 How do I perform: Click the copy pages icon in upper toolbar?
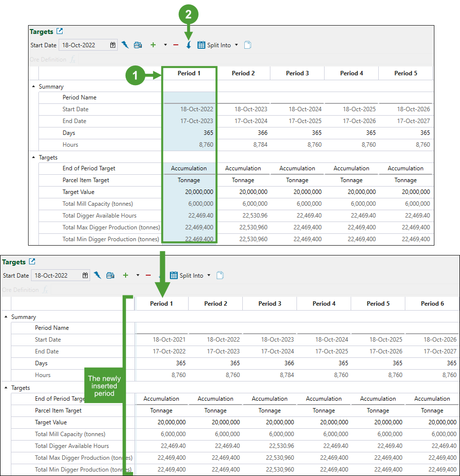pyautogui.click(x=248, y=45)
